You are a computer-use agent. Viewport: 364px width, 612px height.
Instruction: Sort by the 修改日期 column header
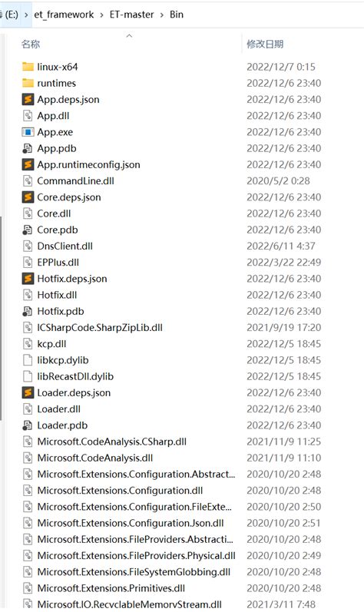pyautogui.click(x=265, y=44)
